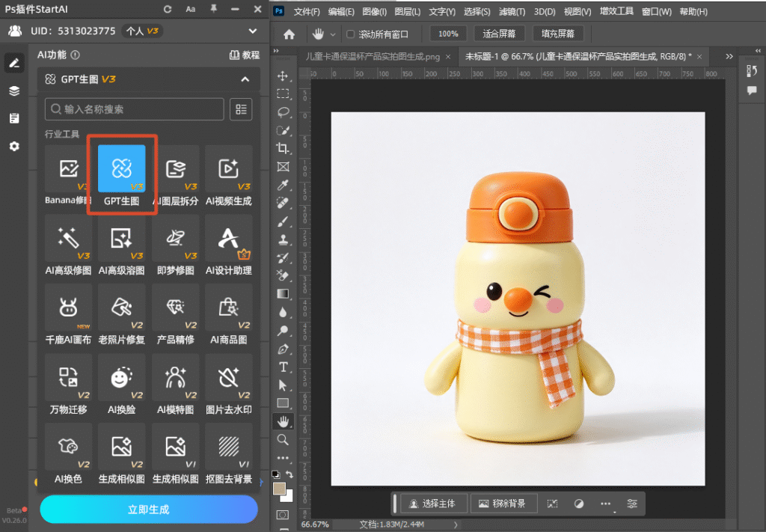
Task: Click the 立即生成 button
Action: (x=149, y=510)
